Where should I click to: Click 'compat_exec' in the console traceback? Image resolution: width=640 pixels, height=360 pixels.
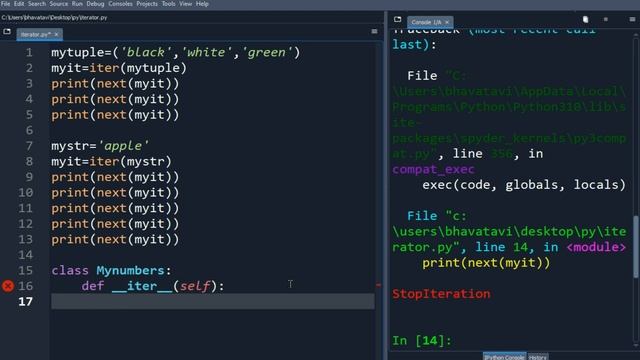[x=433, y=169]
